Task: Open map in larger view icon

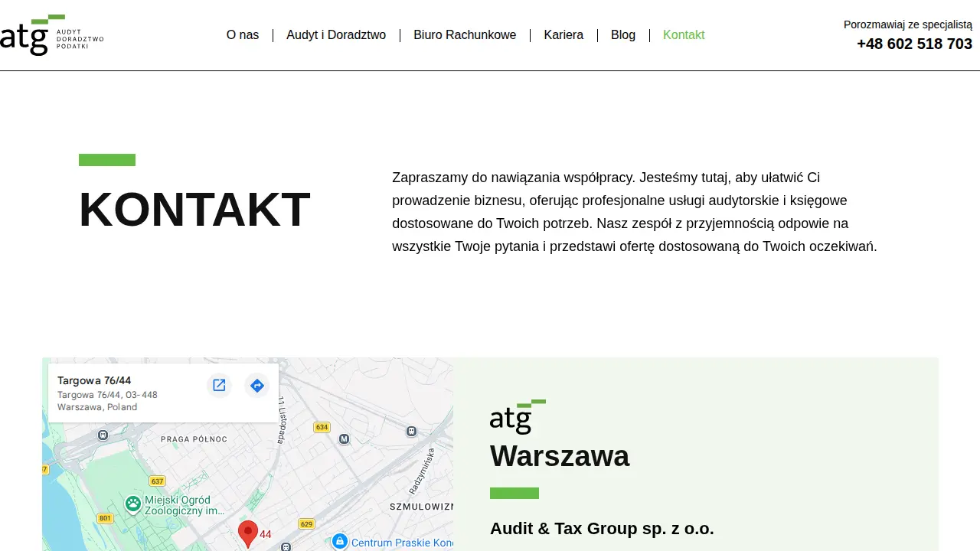Action: (x=219, y=385)
